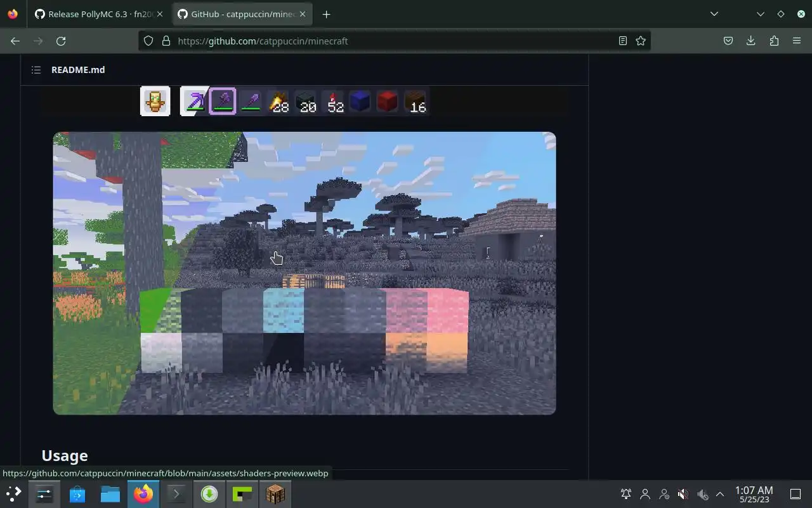This screenshot has width=812, height=508.
Task: Click the totem of undying offhand slot
Action: [155, 101]
